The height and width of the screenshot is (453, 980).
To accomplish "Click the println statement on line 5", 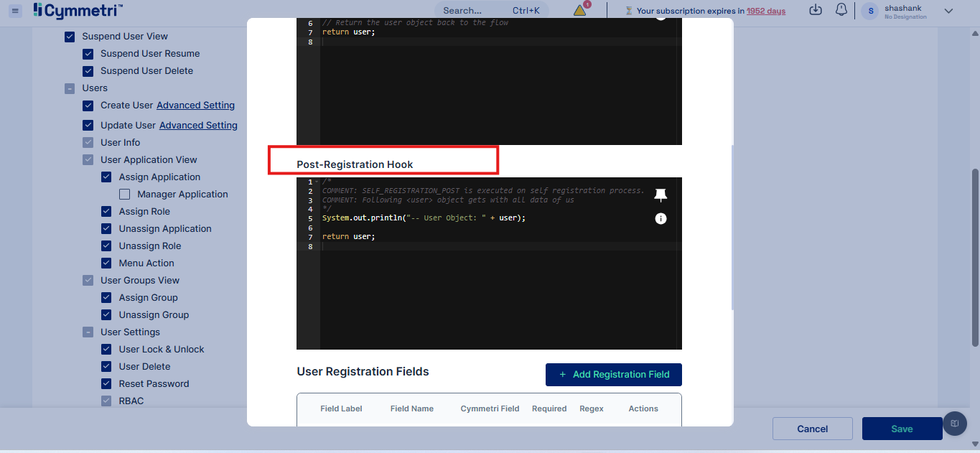I will coord(424,218).
